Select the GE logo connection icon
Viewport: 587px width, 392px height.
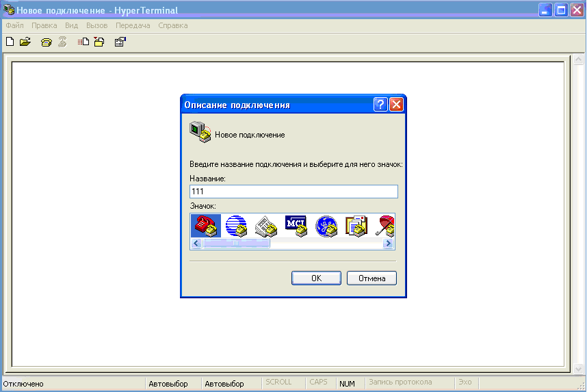click(326, 226)
